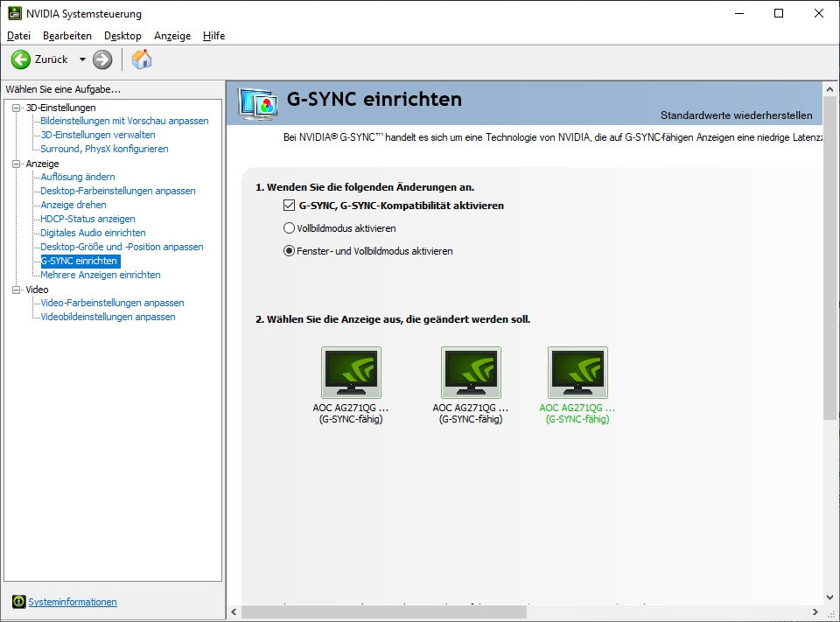The height and width of the screenshot is (622, 840).
Task: Click the vertical scrollbar thumb
Action: click(x=829, y=258)
